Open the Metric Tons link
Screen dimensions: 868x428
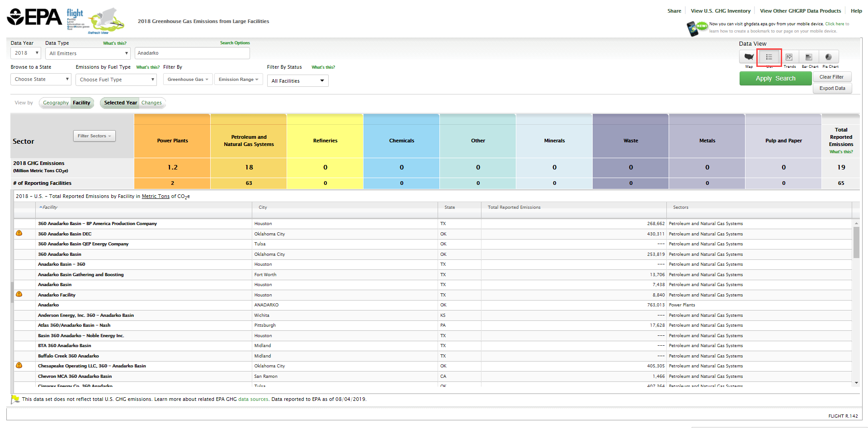[156, 197]
